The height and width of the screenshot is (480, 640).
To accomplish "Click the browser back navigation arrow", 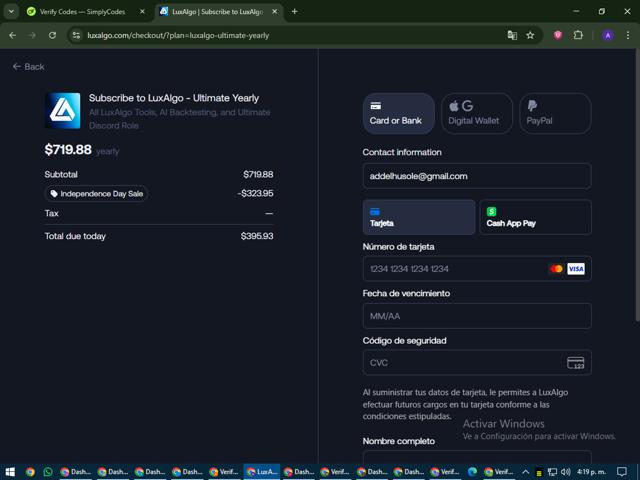I will pos(13,36).
